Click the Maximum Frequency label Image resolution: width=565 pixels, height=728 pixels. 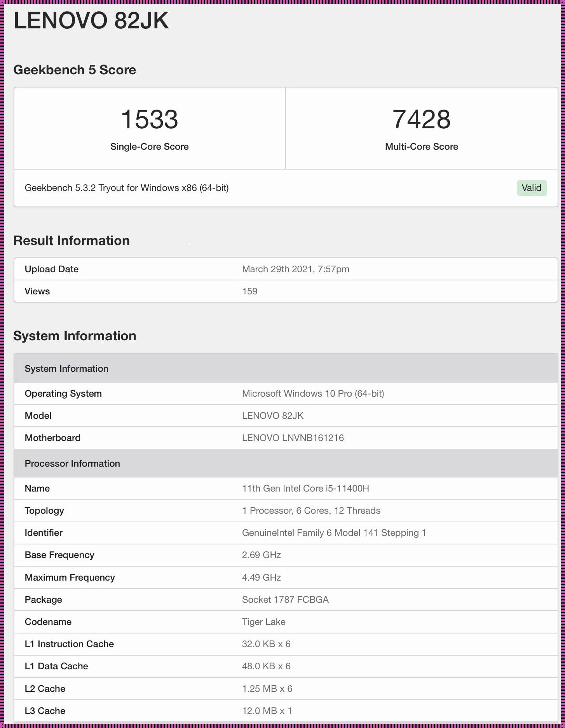click(70, 577)
